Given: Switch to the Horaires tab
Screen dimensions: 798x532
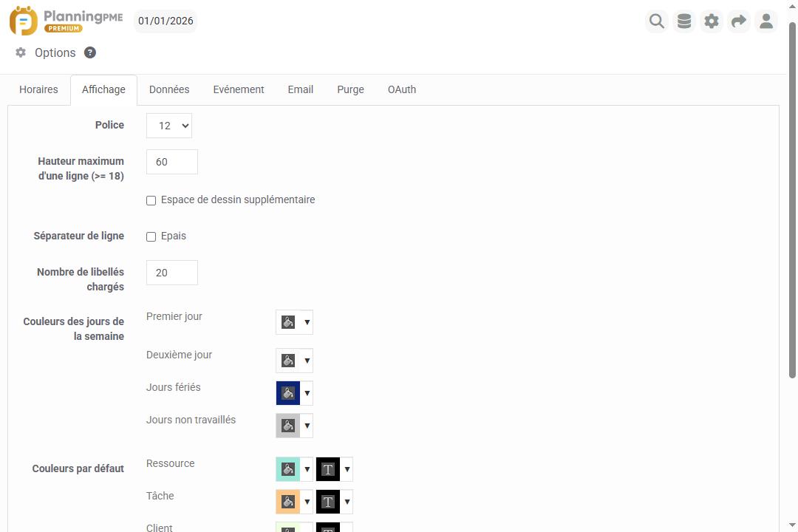Looking at the screenshot, I should click(x=38, y=89).
